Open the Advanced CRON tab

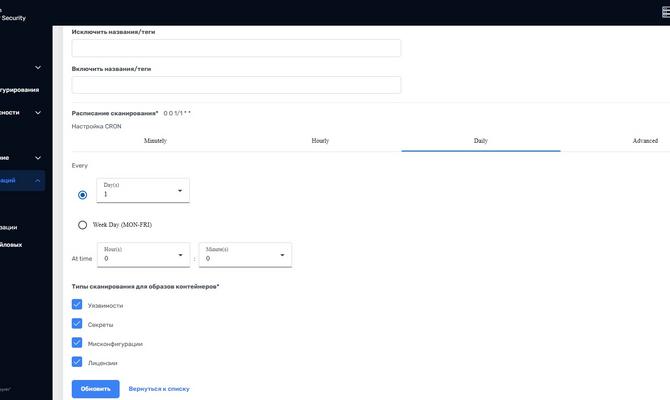tap(645, 141)
